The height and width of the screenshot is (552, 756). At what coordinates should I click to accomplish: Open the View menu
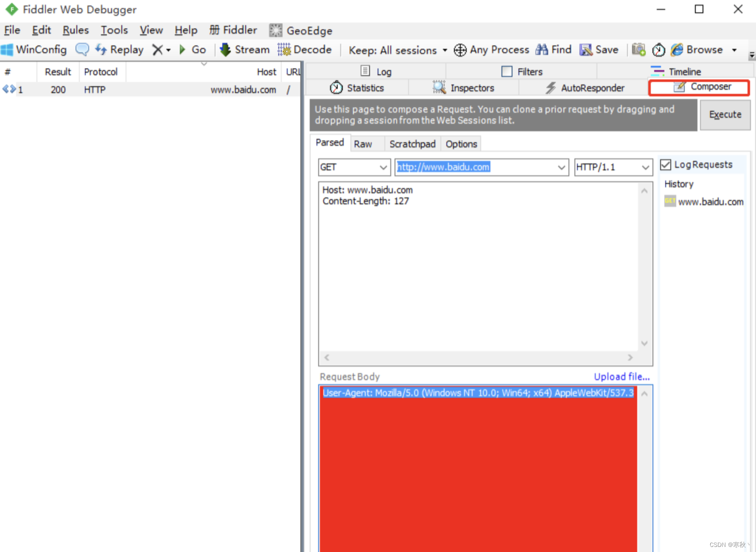pos(151,30)
